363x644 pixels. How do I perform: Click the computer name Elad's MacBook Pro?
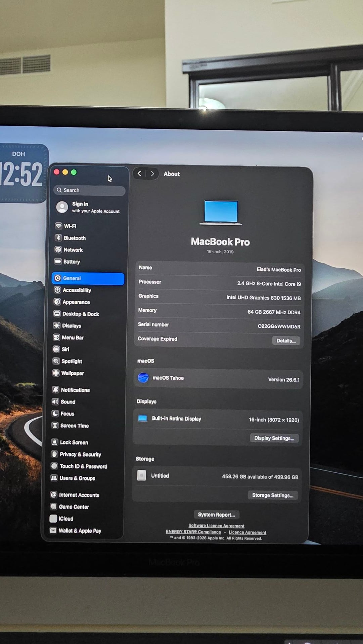click(x=279, y=270)
